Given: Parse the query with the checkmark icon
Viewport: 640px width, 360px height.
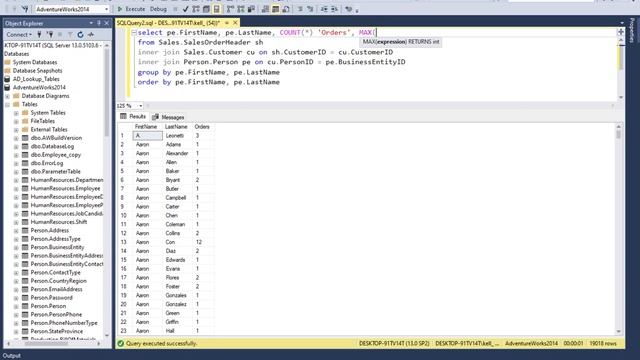Looking at the screenshot, I should pyautogui.click(x=186, y=9).
